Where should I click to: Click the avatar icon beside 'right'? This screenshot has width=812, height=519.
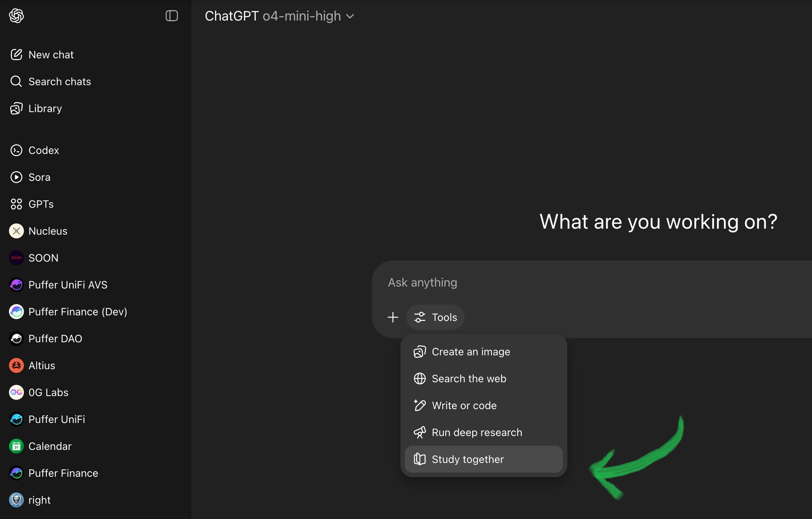coord(16,500)
